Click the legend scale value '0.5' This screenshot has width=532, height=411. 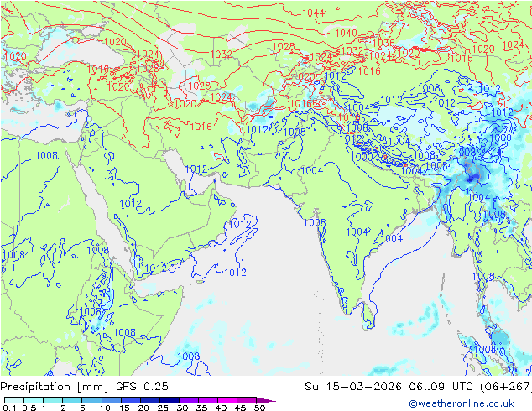[x=29, y=408]
